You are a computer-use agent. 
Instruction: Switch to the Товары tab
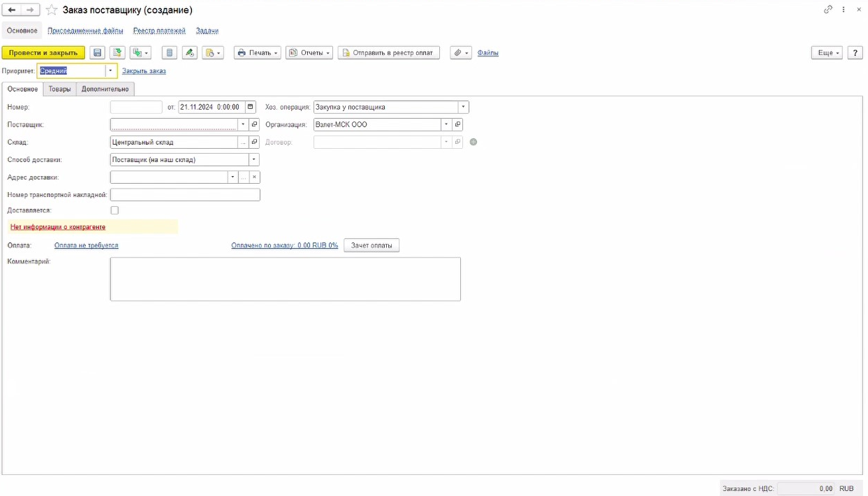pyautogui.click(x=59, y=89)
